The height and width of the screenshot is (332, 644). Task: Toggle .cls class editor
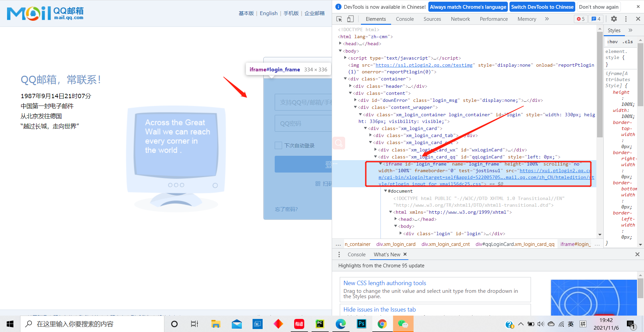tap(628, 42)
